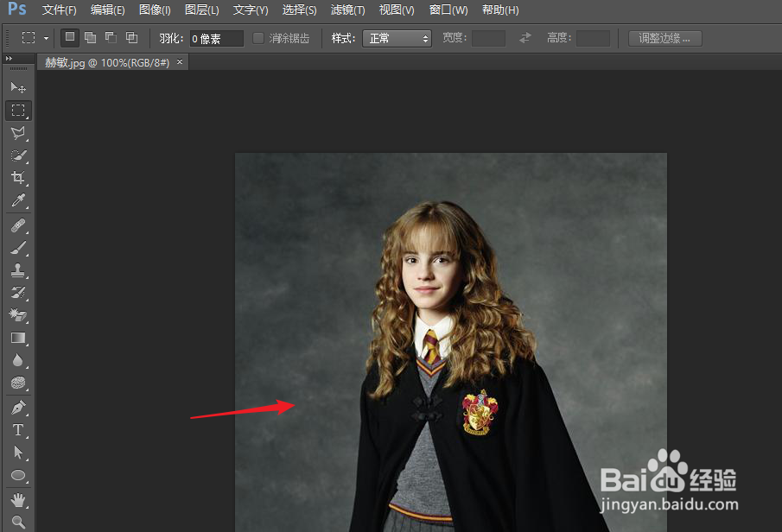Swap width and height values
782x532 pixels.
click(525, 38)
